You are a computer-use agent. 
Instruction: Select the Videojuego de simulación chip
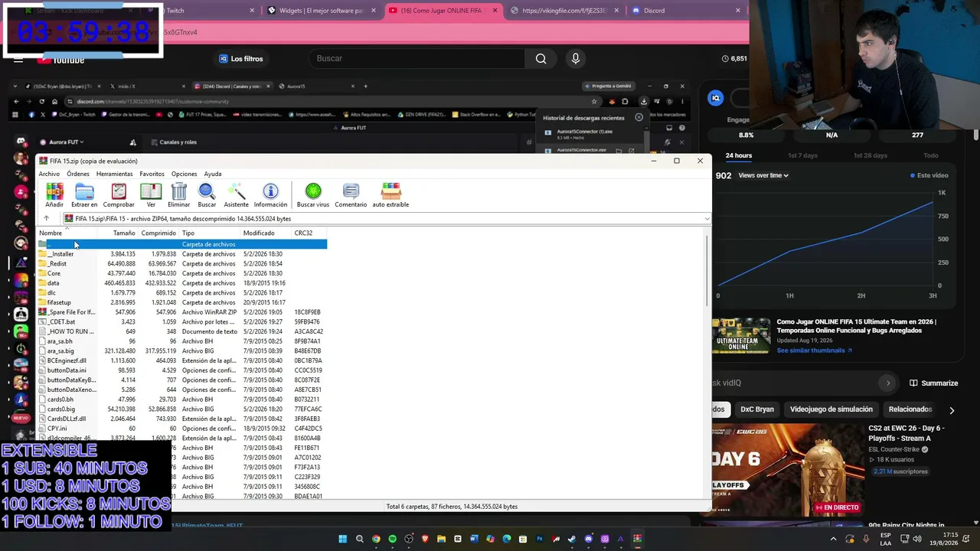831,409
